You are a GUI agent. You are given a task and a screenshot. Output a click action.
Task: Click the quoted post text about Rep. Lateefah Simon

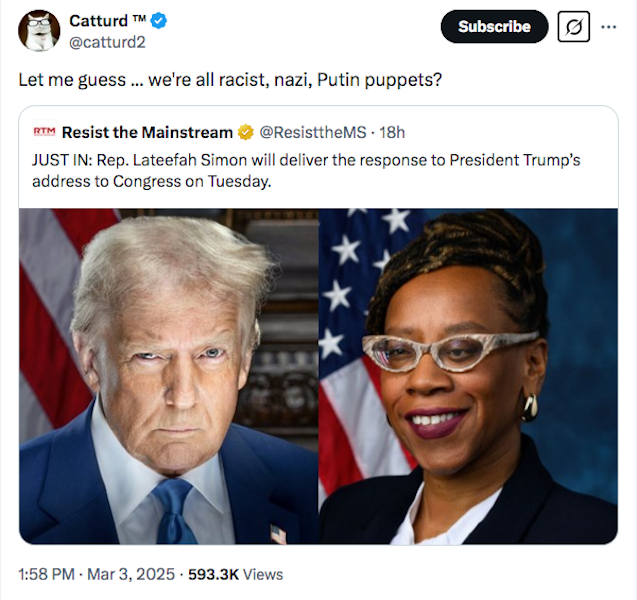[306, 171]
